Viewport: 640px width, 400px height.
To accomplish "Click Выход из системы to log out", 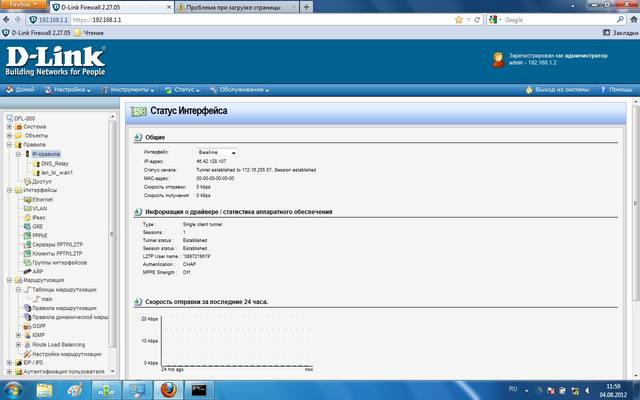I will point(558,90).
